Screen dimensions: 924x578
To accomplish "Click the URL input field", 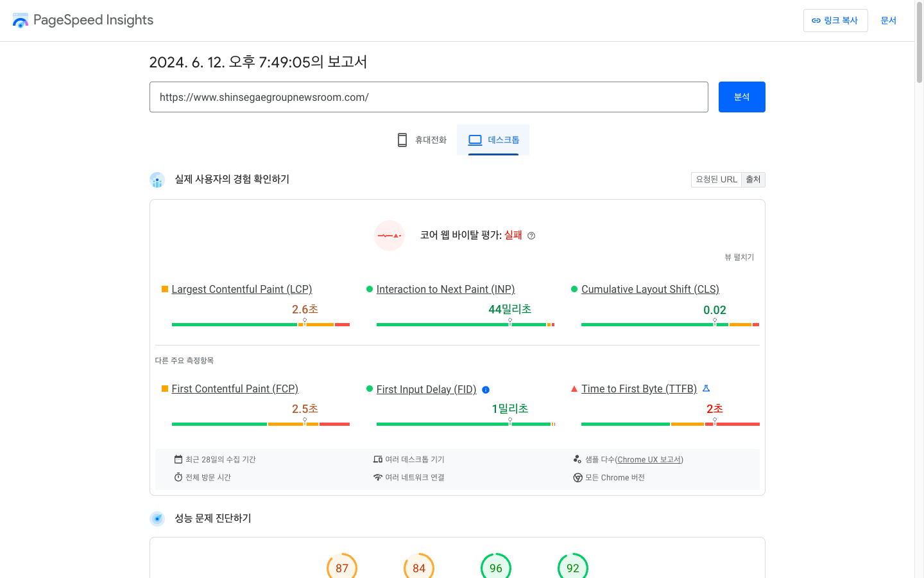I will pyautogui.click(x=429, y=97).
